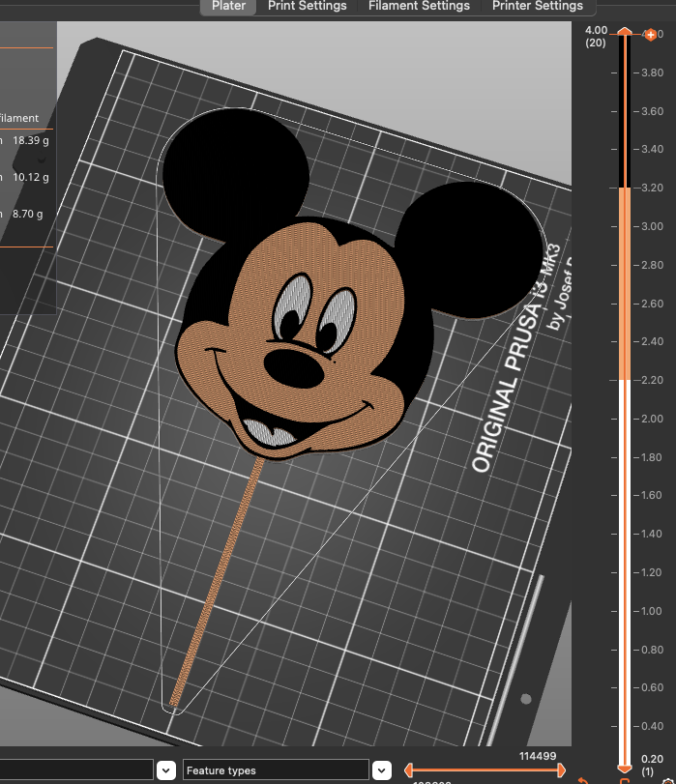Click the 3.20 mark on the layer ruler
Image resolution: width=676 pixels, height=784 pixels.
(652, 188)
